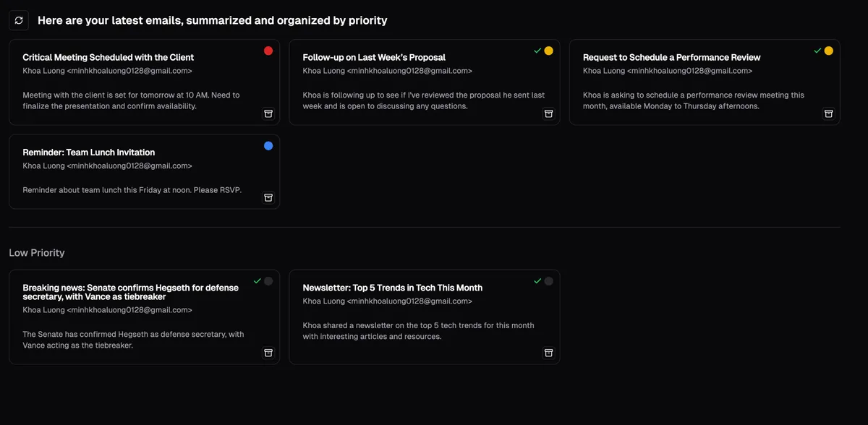Click the green checkmark on the Proposal email
This screenshot has height=425, width=868.
pos(537,51)
